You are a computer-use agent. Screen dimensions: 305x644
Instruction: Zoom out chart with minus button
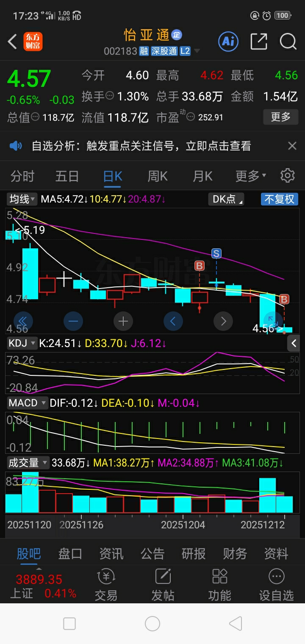pos(73,321)
